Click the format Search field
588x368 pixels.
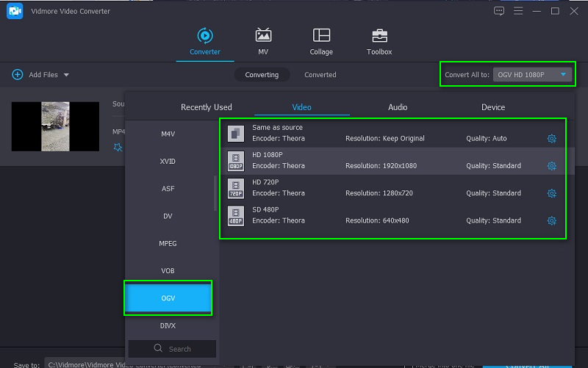tap(173, 349)
